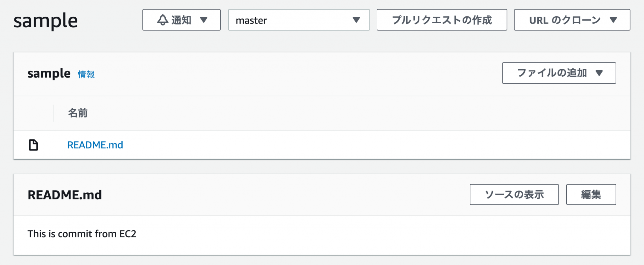This screenshot has height=265, width=644.
Task: Open the ファイルの追加 add file menu
Action: (558, 73)
